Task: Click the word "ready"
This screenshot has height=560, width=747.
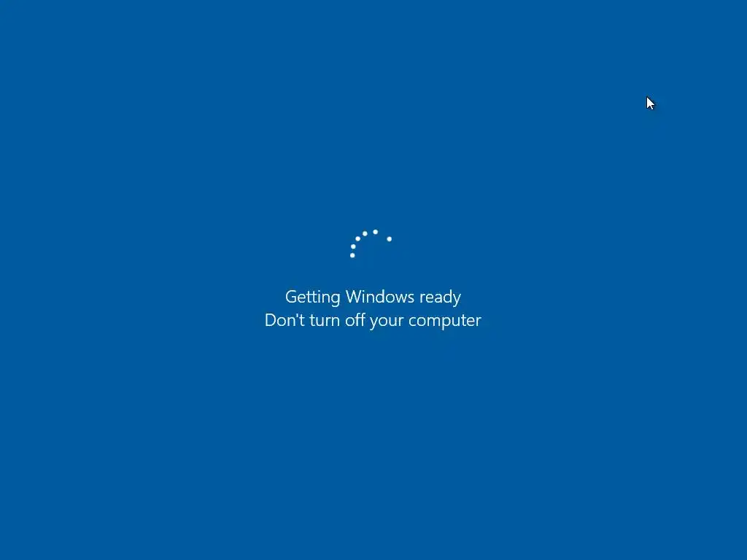Action: click(440, 297)
